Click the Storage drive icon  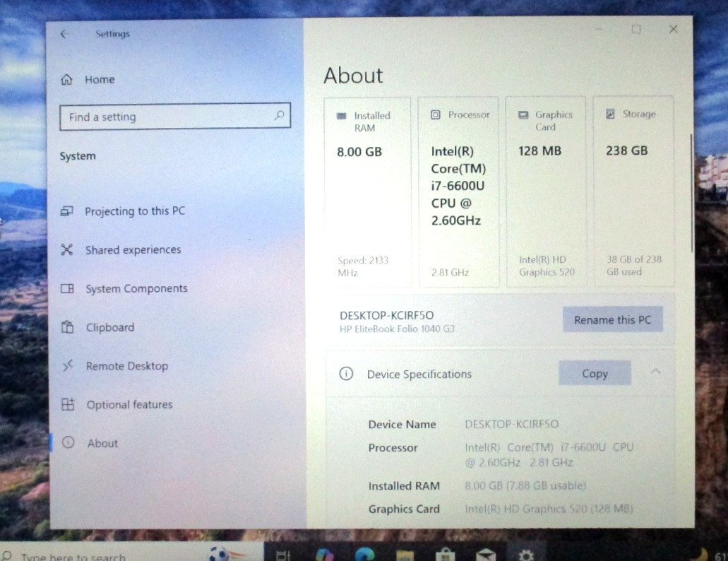tap(611, 114)
